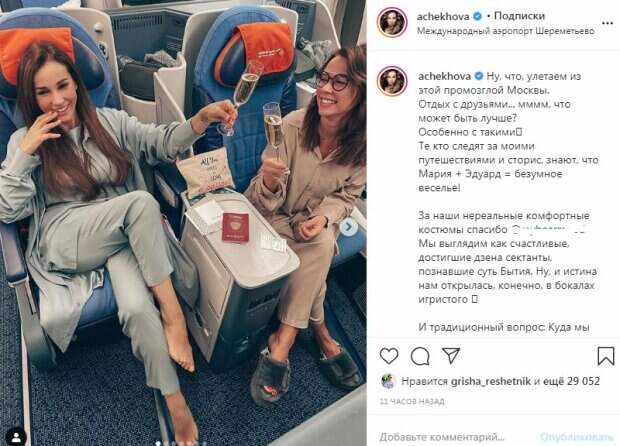Open location Международный аэропорт Шереметьево

[506, 31]
